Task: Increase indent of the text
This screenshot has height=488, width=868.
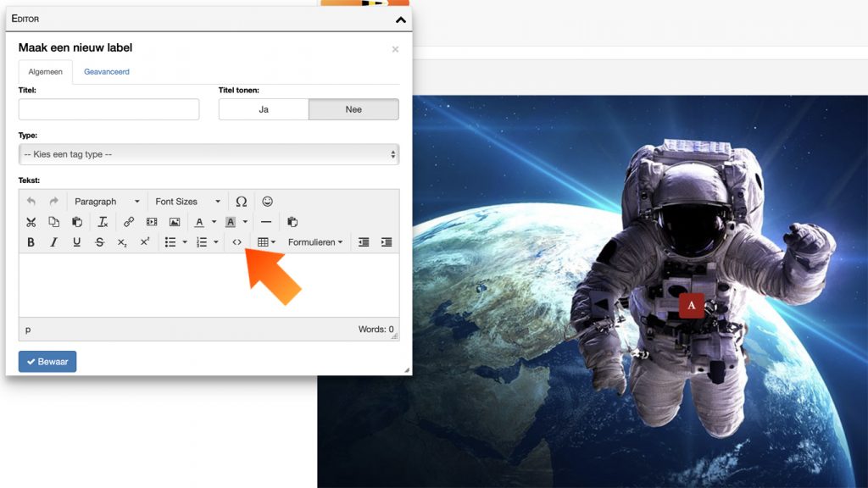Action: tap(387, 242)
